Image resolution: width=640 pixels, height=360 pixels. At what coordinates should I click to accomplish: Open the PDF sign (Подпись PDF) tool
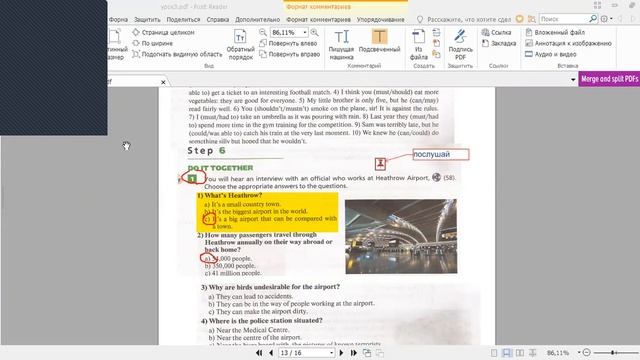click(x=460, y=44)
